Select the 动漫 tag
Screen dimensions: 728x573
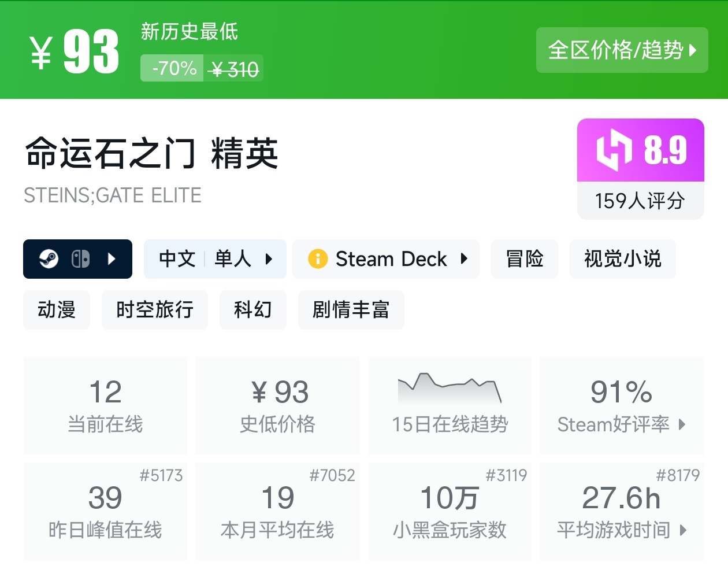pos(57,310)
